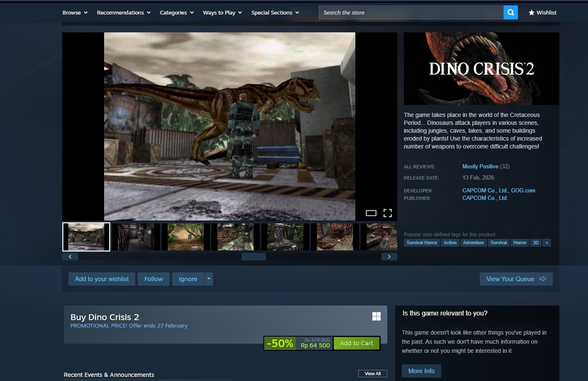The height and width of the screenshot is (381, 588).
Task: Click the magnifying glass search icon
Action: [x=510, y=12]
